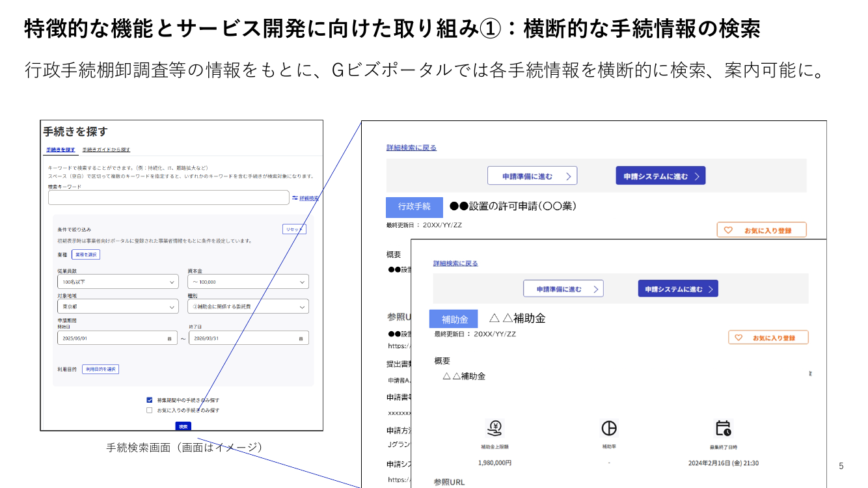Viewport: 868px width, 488px height.
Task: Click 申請システムに進む in the 許可申請 panel
Action: click(x=660, y=176)
